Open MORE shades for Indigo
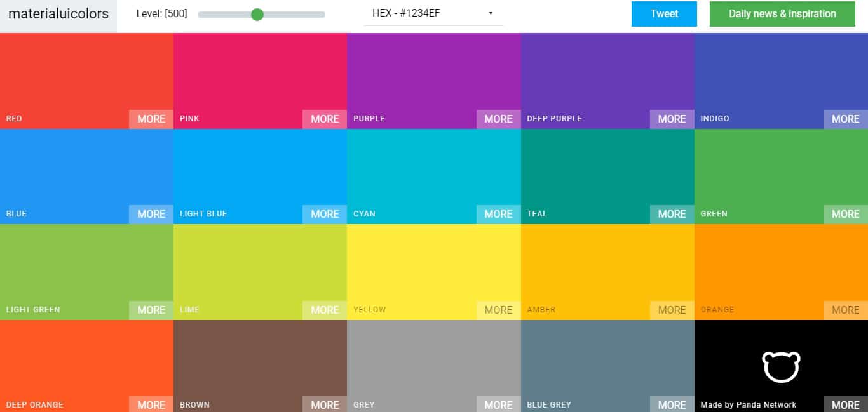The width and height of the screenshot is (868, 412). (846, 119)
